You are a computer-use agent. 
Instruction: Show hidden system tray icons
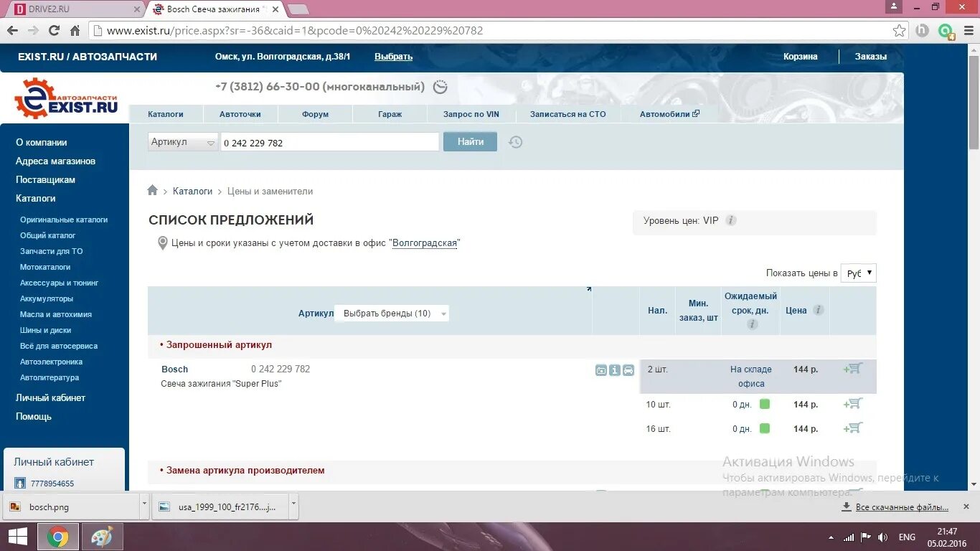831,537
